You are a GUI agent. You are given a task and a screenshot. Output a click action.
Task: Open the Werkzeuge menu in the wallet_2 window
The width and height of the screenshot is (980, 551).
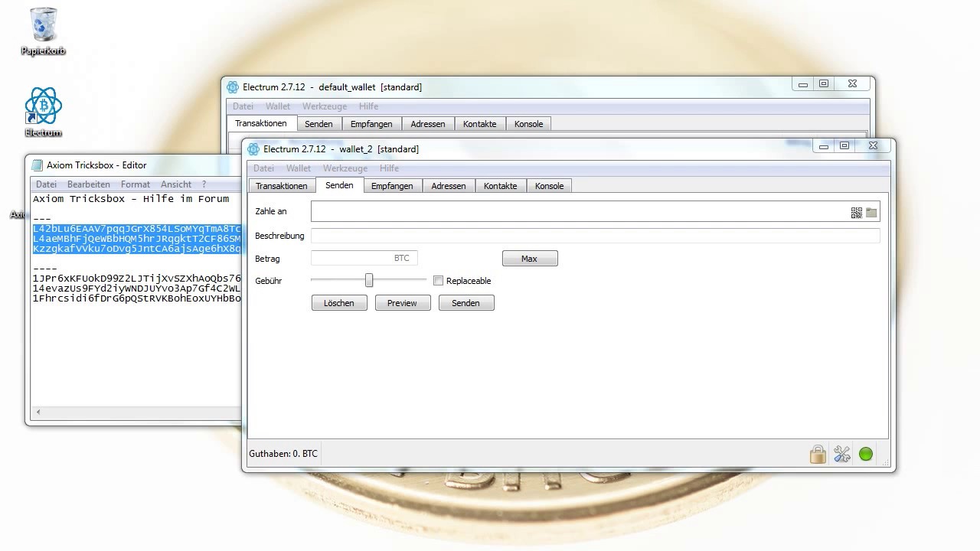[x=345, y=168]
